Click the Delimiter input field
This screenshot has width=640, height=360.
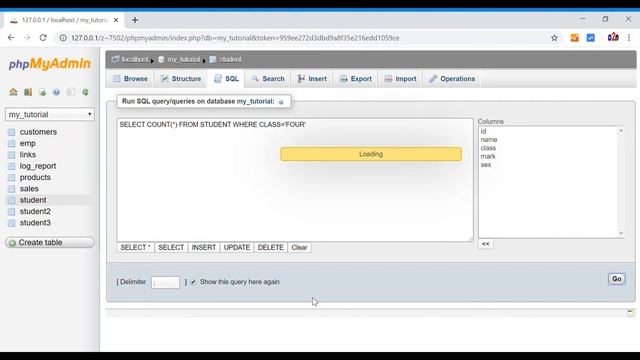(165, 282)
